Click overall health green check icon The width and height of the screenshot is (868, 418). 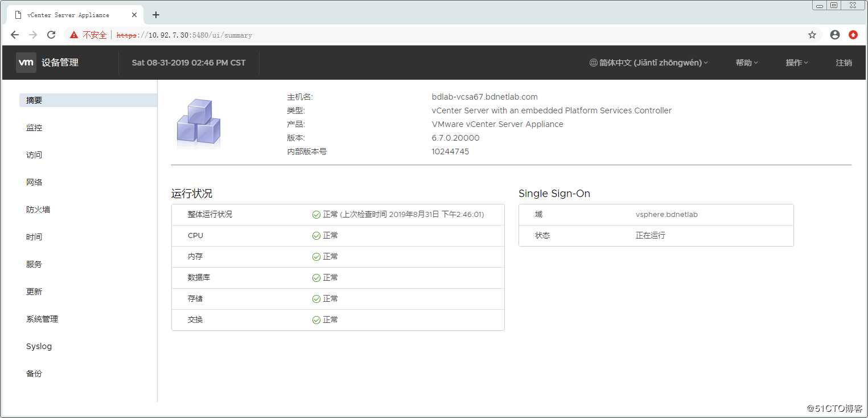[316, 215]
